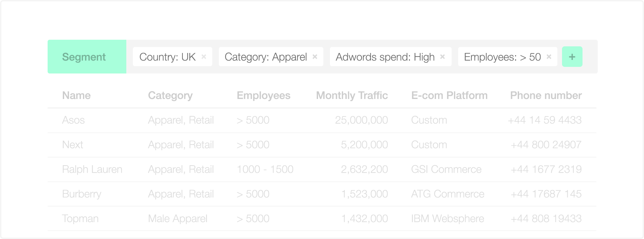
Task: Open the Asos row
Action: click(322, 120)
